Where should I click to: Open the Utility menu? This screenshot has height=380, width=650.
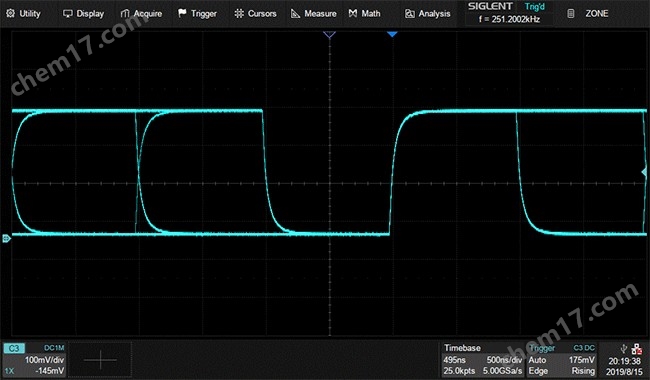(x=23, y=14)
